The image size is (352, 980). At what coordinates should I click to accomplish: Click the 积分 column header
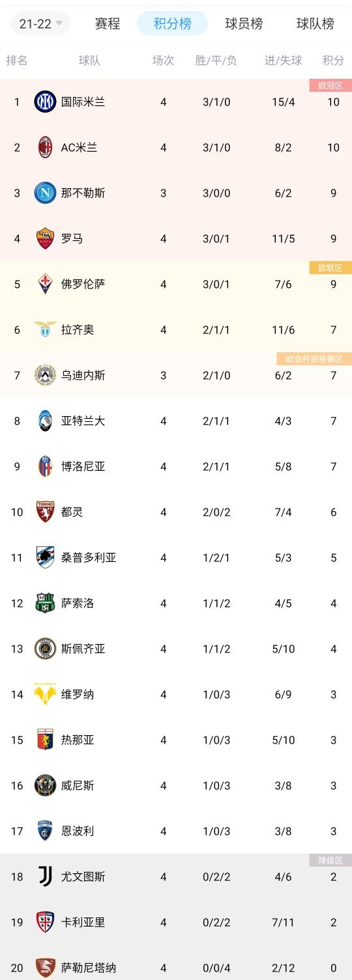coord(333,61)
